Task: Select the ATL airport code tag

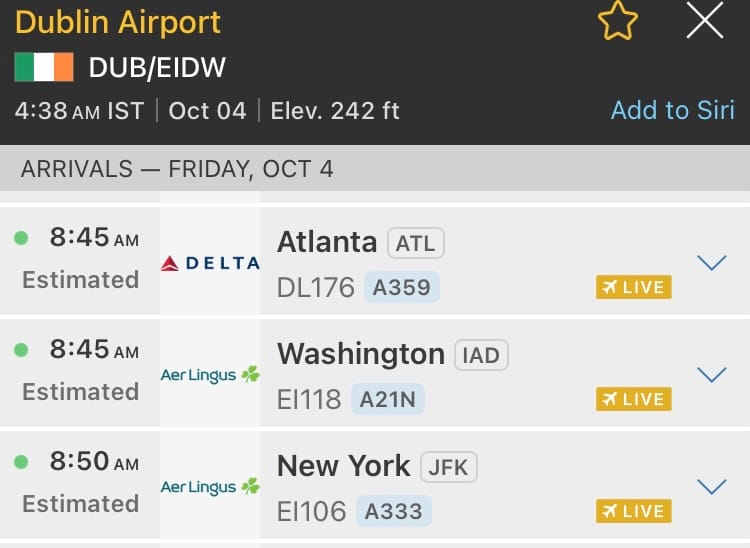Action: [x=415, y=243]
